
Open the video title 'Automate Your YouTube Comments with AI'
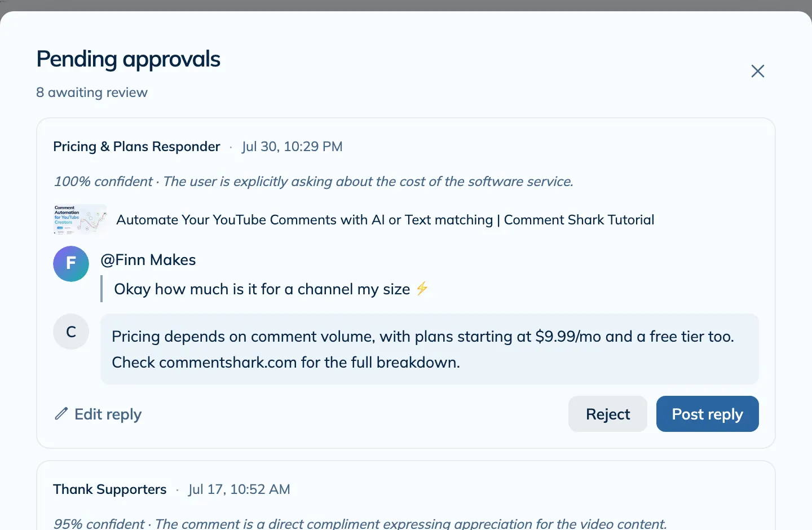click(x=385, y=220)
